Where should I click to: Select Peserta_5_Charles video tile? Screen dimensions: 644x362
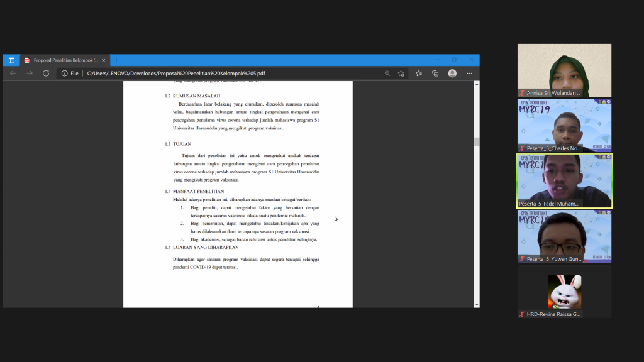tap(564, 126)
